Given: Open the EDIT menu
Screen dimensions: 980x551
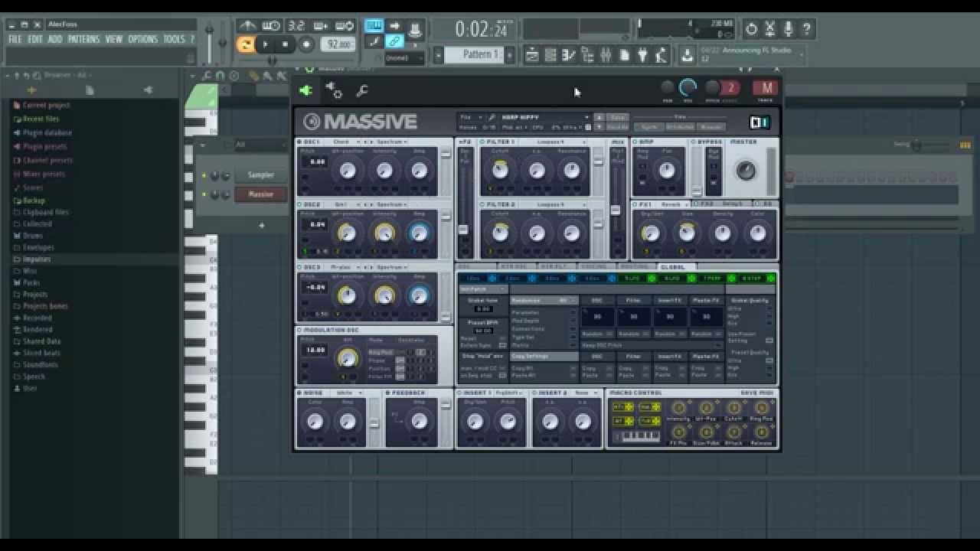Looking at the screenshot, I should coord(34,39).
